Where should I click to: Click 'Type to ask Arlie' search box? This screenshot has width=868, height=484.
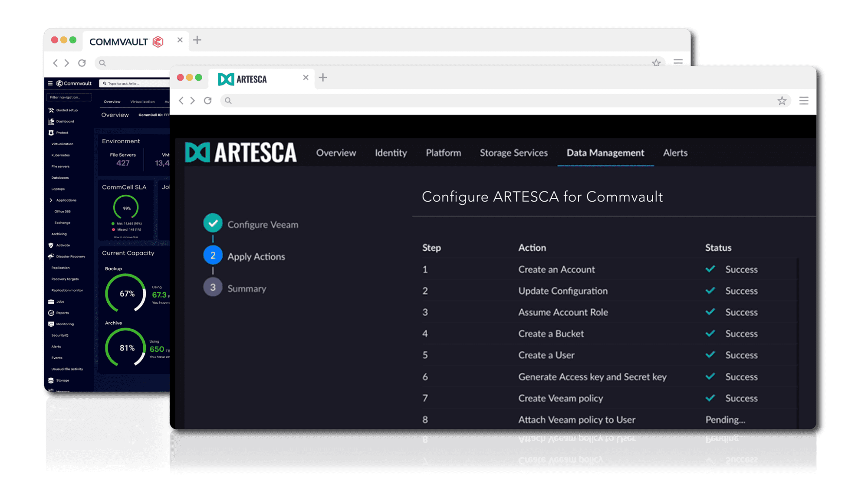(135, 83)
